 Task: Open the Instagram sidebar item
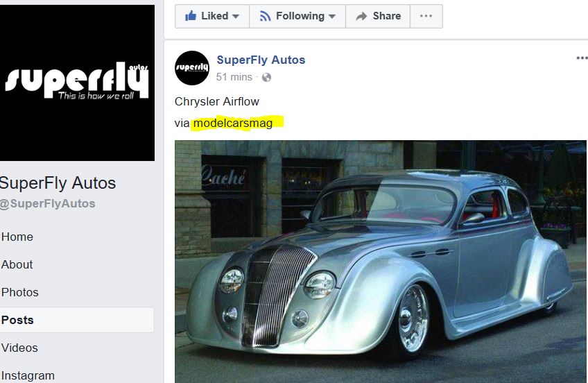[x=28, y=375]
